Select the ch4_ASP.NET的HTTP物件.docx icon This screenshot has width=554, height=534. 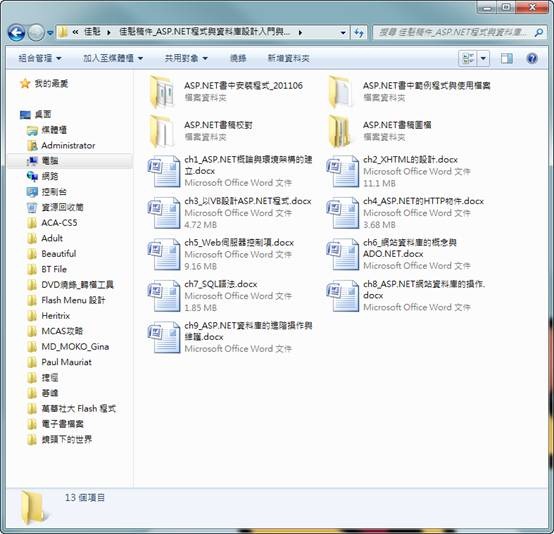pyautogui.click(x=342, y=213)
